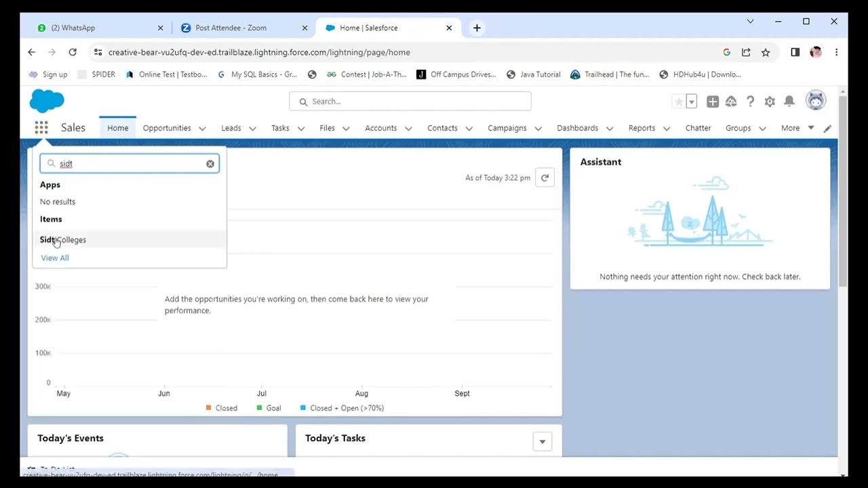Click the address bar URL
Image resolution: width=868 pixels, height=488 pixels.
click(259, 52)
